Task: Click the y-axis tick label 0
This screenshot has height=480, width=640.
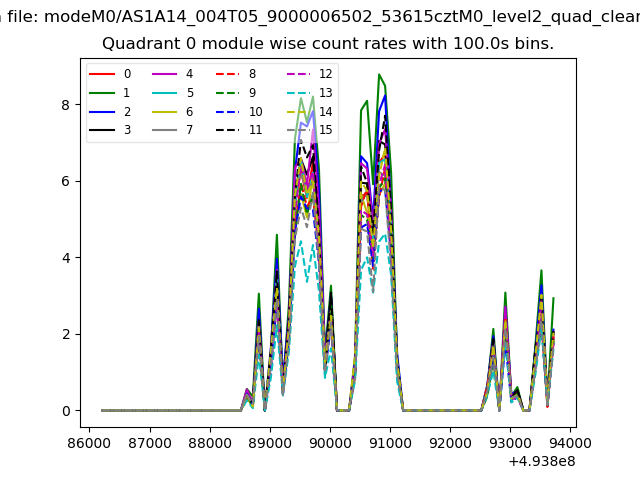Action: tap(64, 411)
